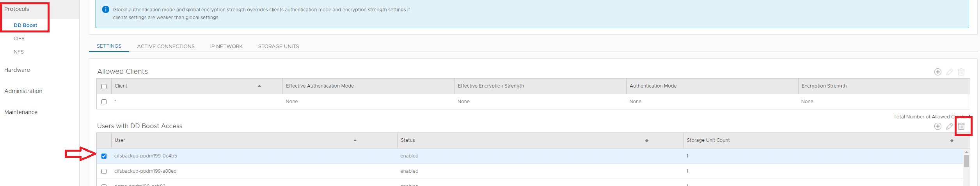Edit the Allowed Clients entry
The width and height of the screenshot is (980, 186).
(949, 72)
